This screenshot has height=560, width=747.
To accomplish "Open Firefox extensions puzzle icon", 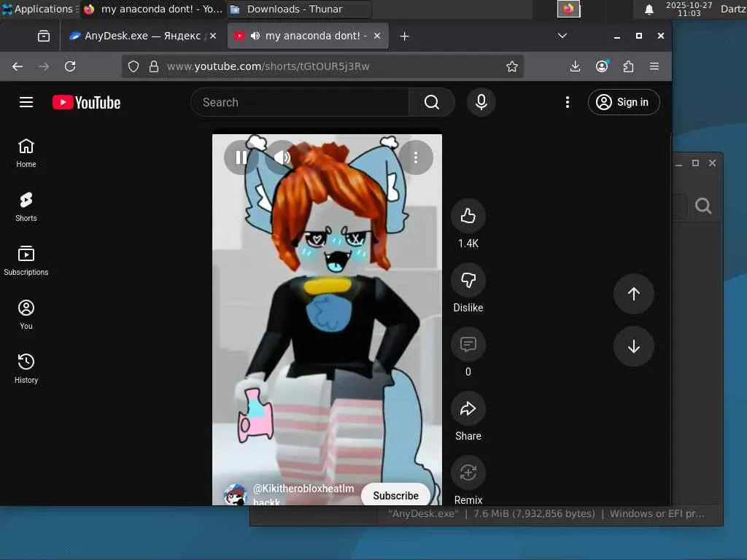I will 628,66.
